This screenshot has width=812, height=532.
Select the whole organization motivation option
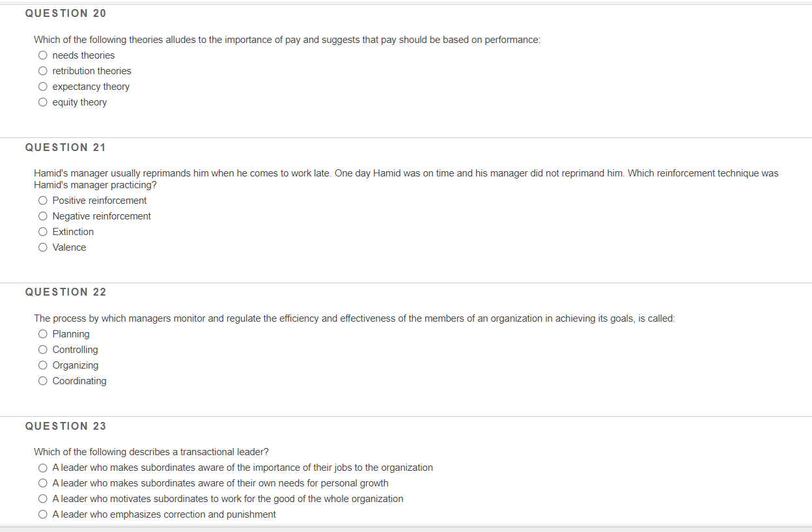[42, 498]
